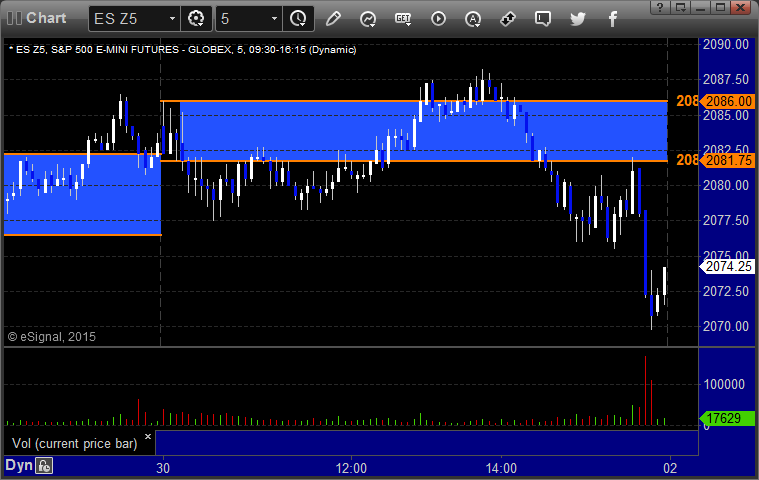Click the 100000 volume axis label
This screenshot has width=759, height=480.
tap(724, 385)
